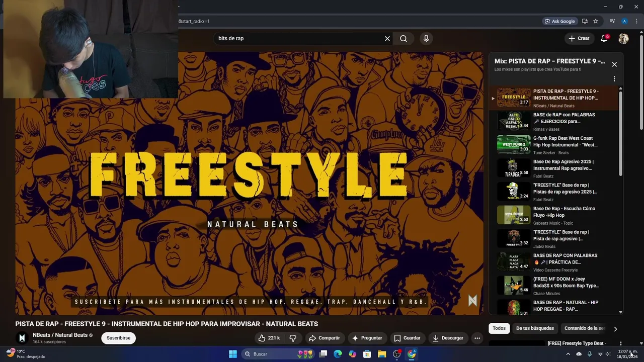
Task: Click main FREESTYLE video player
Action: tap(249, 184)
